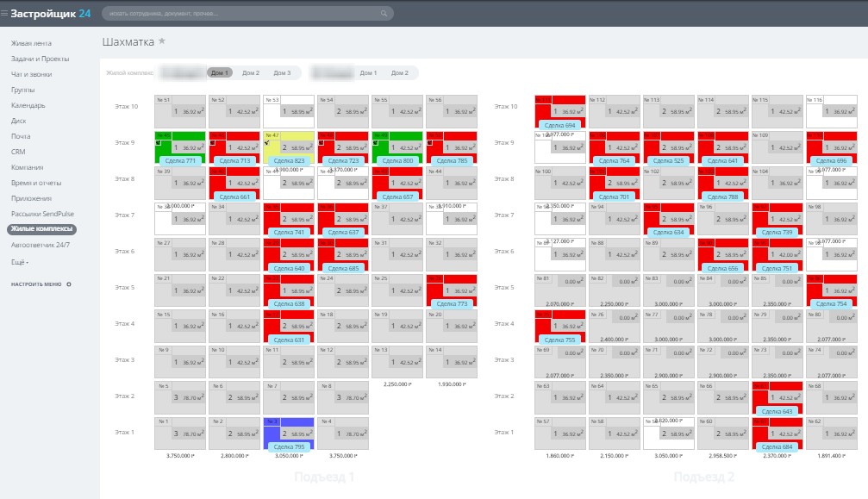
Task: Open the hamburger menu beside Застройщик 24
Action: click(4, 13)
